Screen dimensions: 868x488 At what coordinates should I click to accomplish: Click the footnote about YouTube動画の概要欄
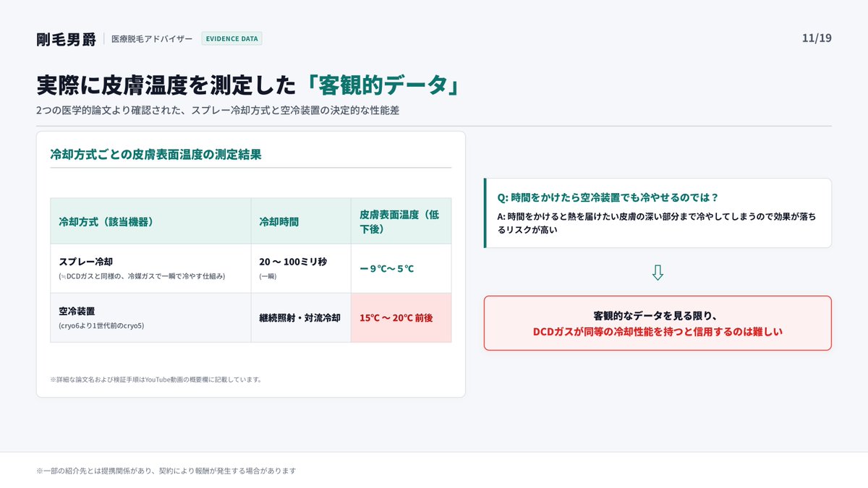pyautogui.click(x=156, y=379)
